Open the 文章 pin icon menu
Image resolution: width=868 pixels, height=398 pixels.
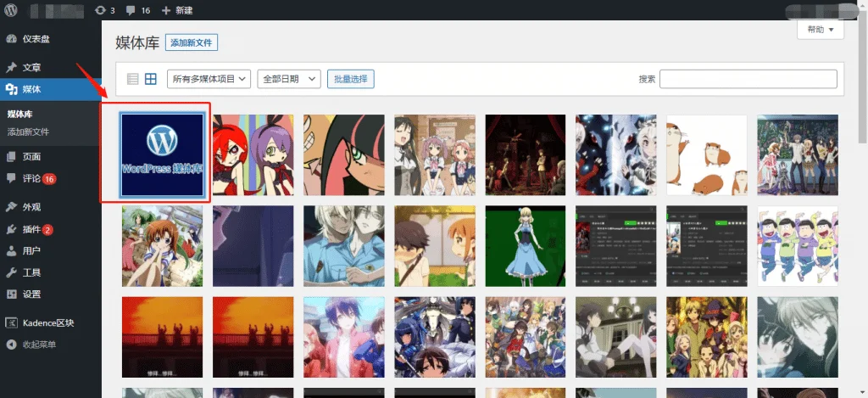coord(11,68)
